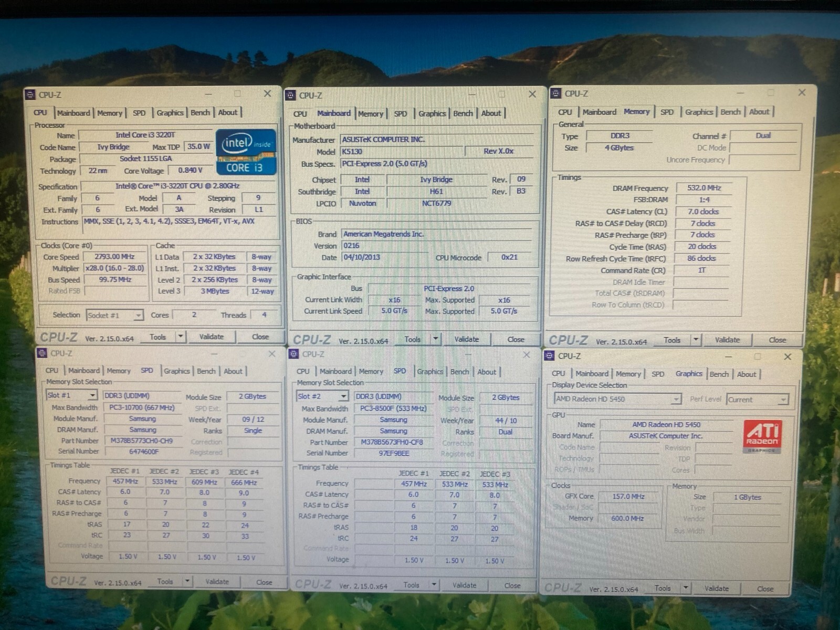
Task: Click the Intel Core i3 logo badge
Action: (x=246, y=152)
